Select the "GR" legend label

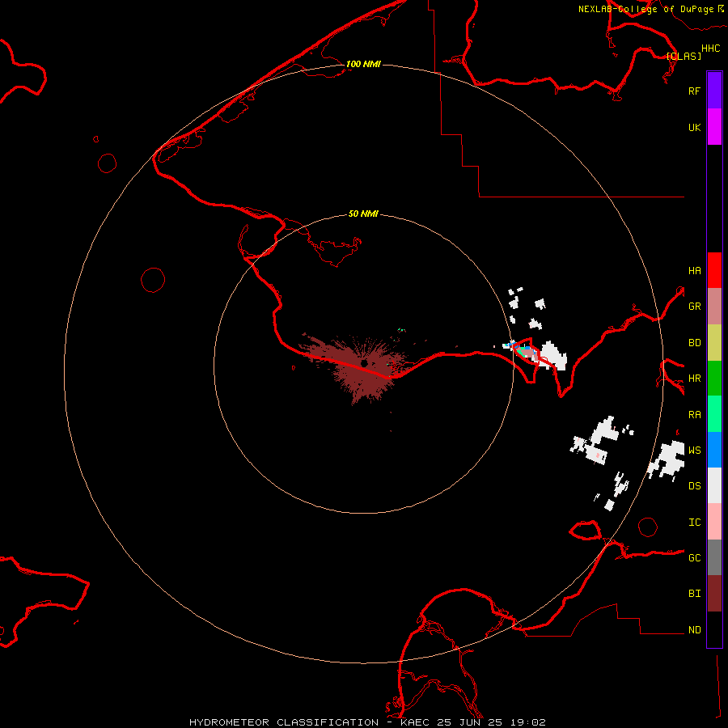click(694, 307)
